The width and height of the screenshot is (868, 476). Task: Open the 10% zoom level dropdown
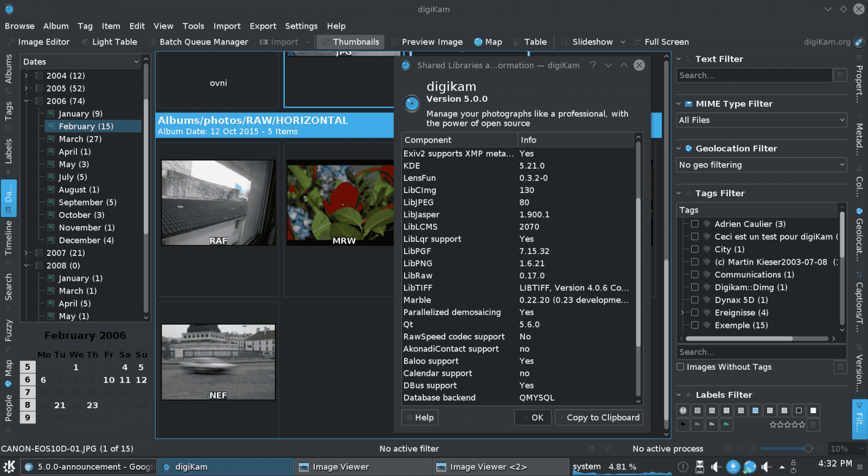(x=847, y=448)
